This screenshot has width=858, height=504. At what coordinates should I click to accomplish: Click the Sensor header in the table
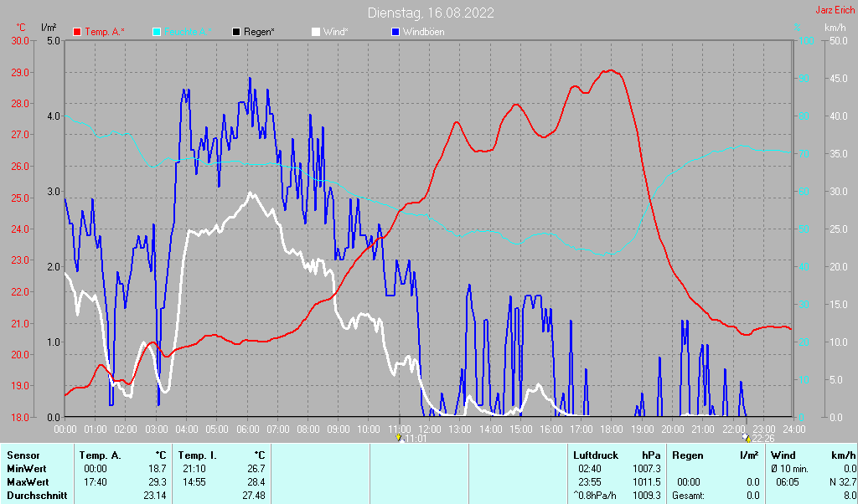(23, 455)
